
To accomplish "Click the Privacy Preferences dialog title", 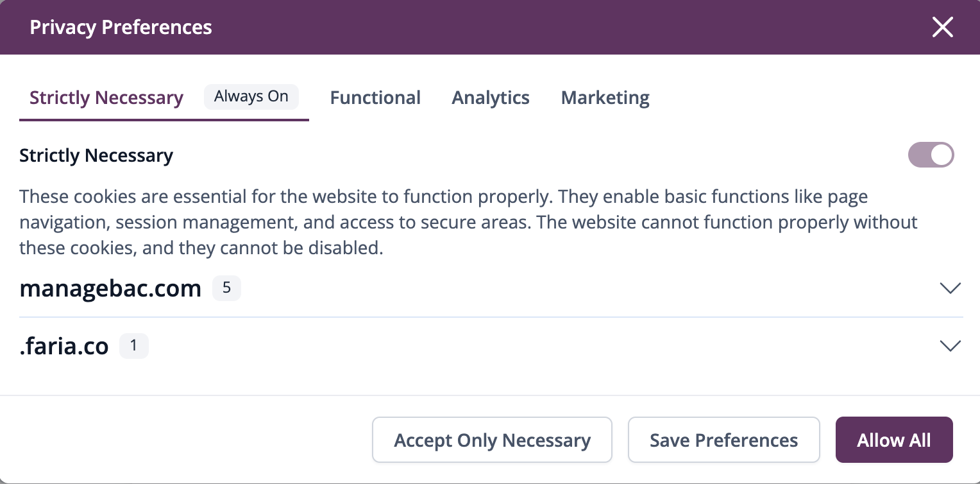I will tap(121, 28).
